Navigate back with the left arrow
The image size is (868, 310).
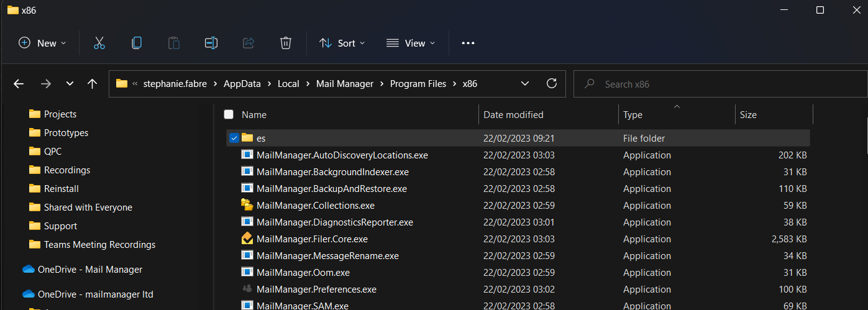click(19, 83)
